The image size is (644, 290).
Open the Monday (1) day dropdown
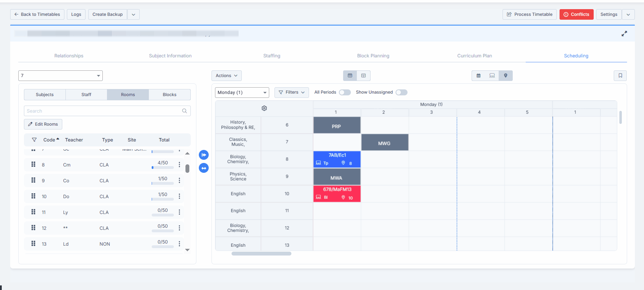(242, 93)
